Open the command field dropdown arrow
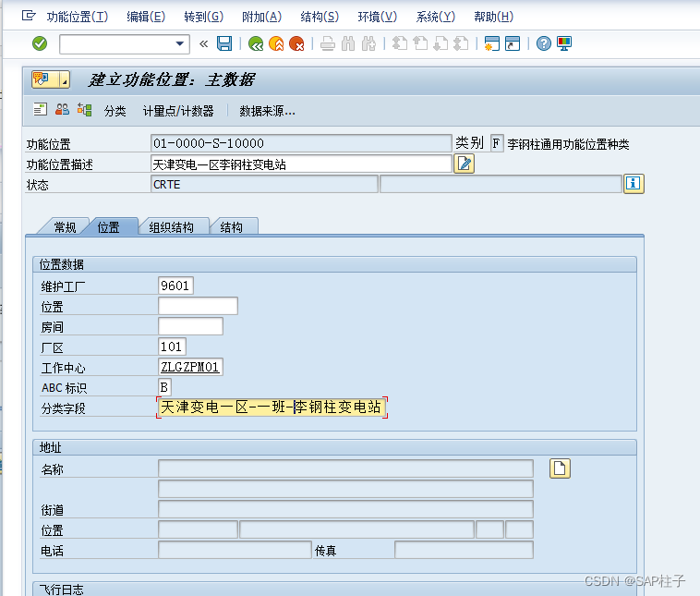The height and width of the screenshot is (596, 700). coord(179,43)
